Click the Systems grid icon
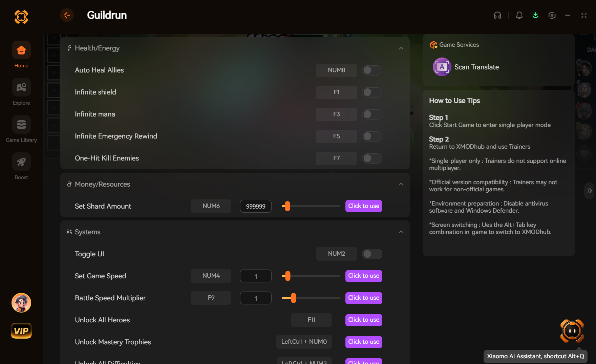This screenshot has width=596, height=364. 69,232
